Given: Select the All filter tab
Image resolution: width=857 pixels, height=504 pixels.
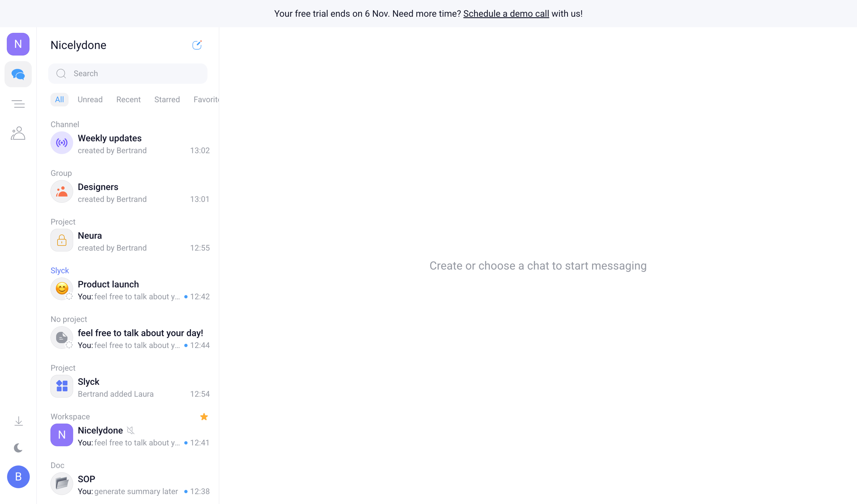Looking at the screenshot, I should (x=59, y=100).
